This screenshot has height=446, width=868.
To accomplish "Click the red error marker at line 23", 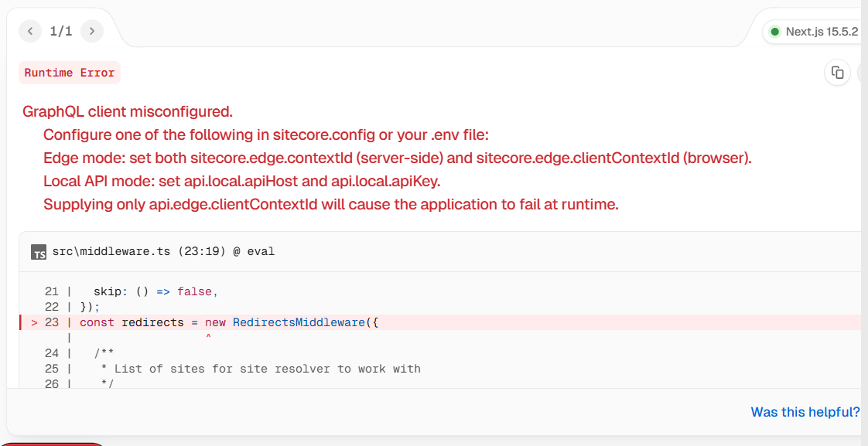I will [x=34, y=322].
